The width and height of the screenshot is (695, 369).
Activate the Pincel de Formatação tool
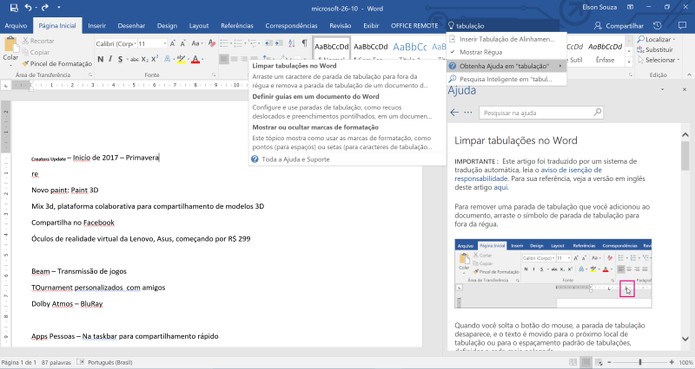[x=57, y=64]
